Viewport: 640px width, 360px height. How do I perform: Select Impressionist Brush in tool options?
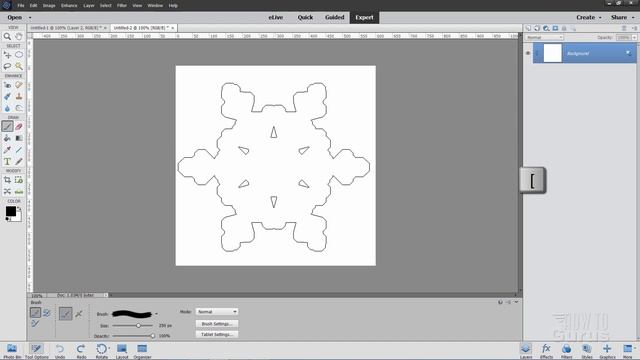pyautogui.click(x=47, y=313)
